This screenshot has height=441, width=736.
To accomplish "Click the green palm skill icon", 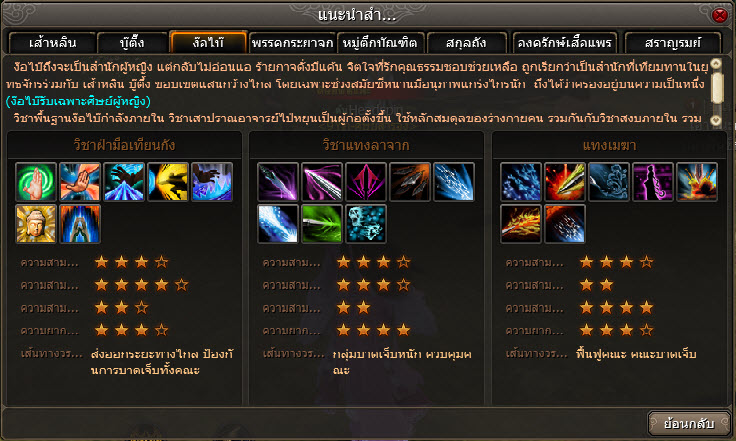I will [36, 182].
